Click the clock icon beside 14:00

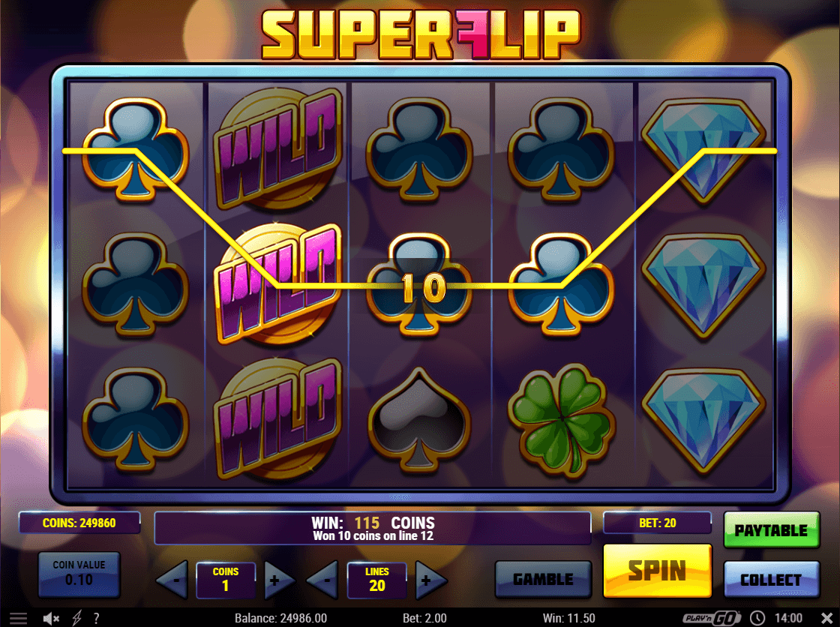757,618
